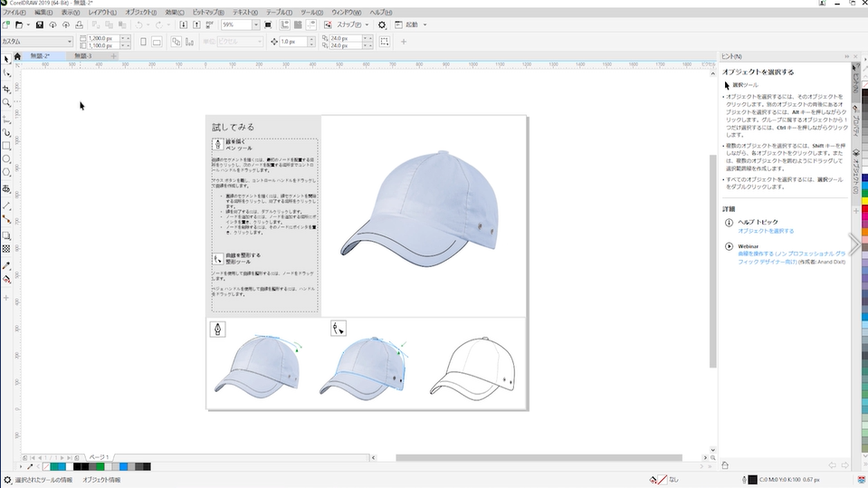Select the Eyedropper tool
Screen dimensions: 868x488
tap(7, 266)
